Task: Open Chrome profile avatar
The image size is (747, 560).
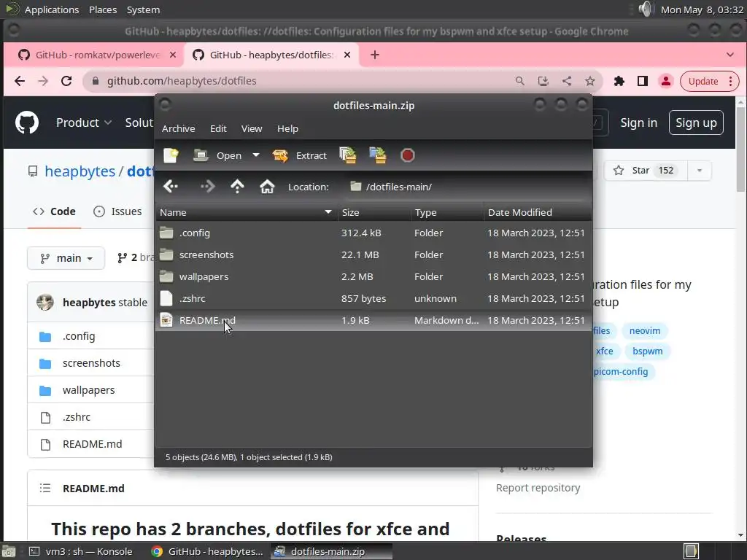Action: tap(665, 81)
